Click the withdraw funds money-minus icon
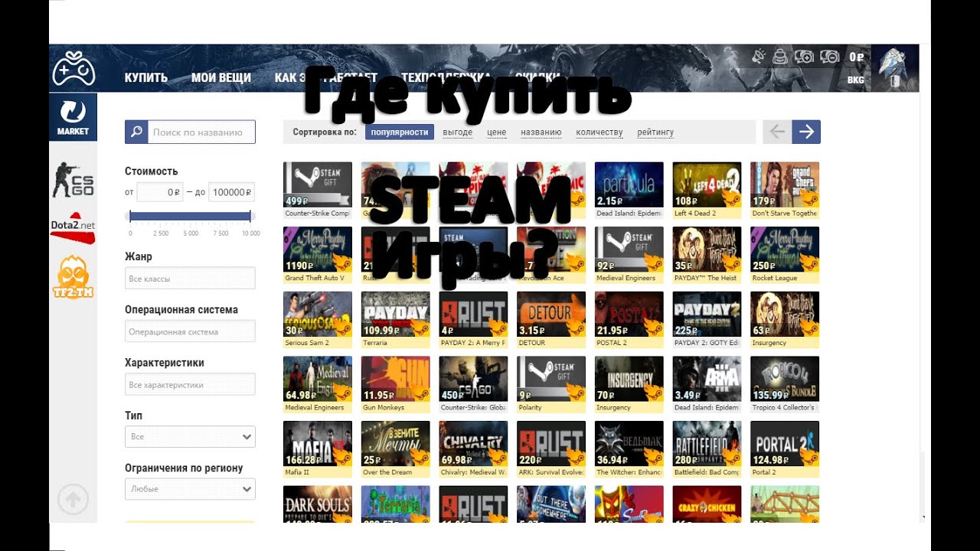Image resolution: width=980 pixels, height=551 pixels. 829,56
